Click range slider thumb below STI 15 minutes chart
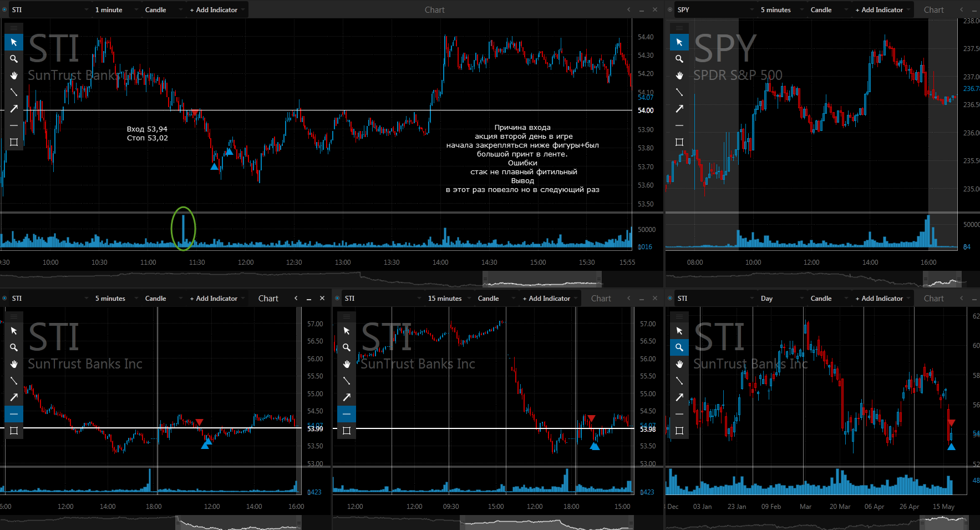 point(546,523)
